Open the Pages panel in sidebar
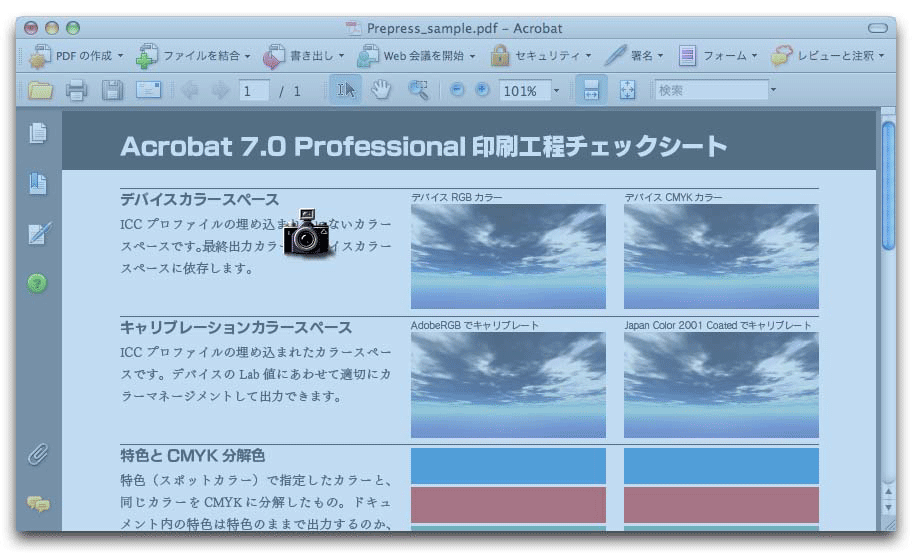Screen dimensions: 916x553 click(x=38, y=133)
